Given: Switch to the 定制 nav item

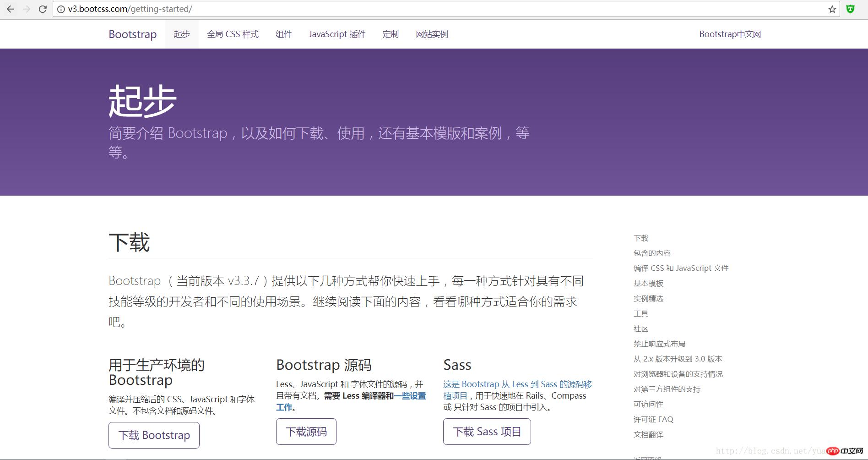Looking at the screenshot, I should [391, 34].
